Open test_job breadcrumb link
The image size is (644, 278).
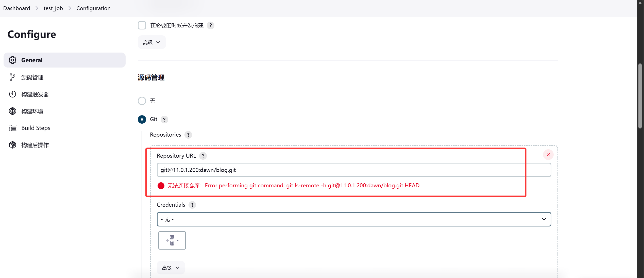(53, 8)
